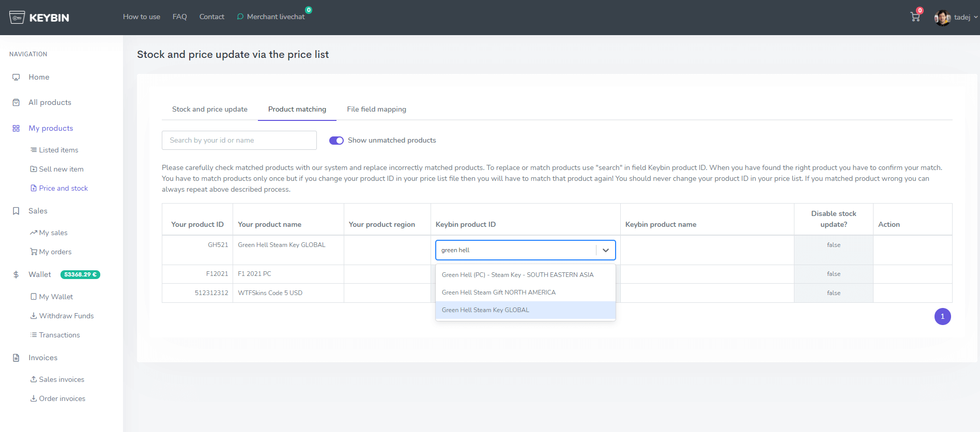Click pagination page 1 button

[x=943, y=316]
